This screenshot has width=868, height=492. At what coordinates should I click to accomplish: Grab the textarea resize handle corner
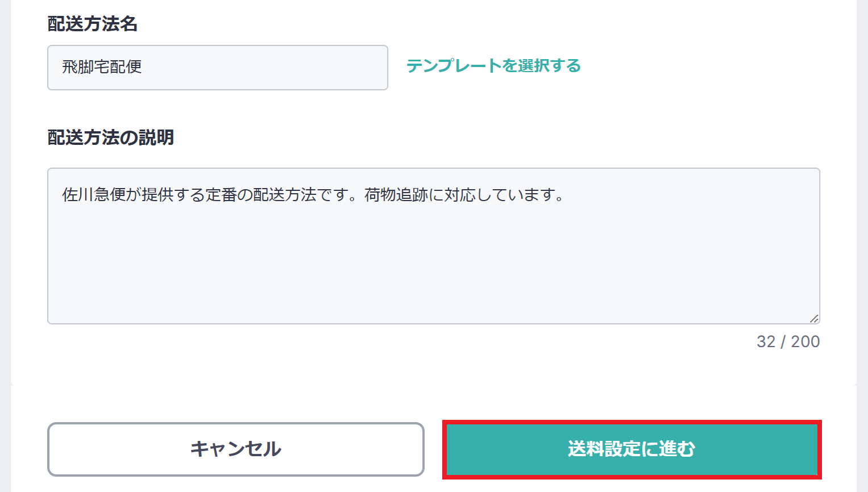click(814, 319)
